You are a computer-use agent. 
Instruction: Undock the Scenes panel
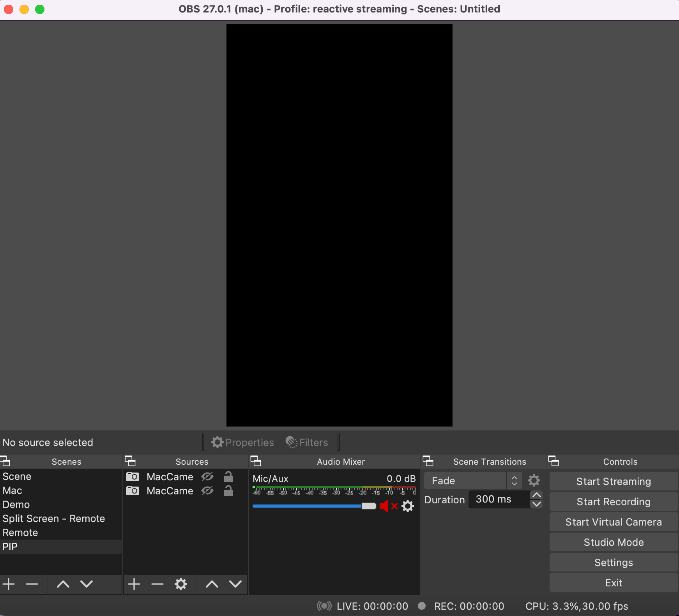[5, 461]
